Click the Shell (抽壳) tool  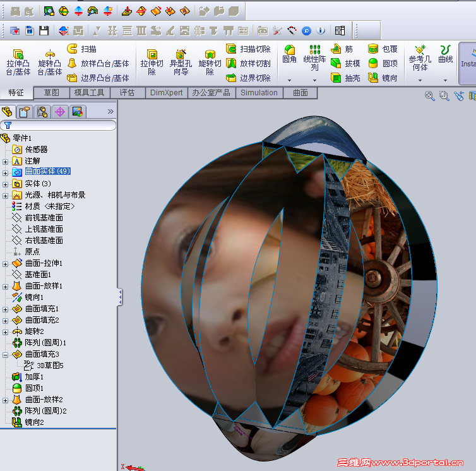pos(345,78)
